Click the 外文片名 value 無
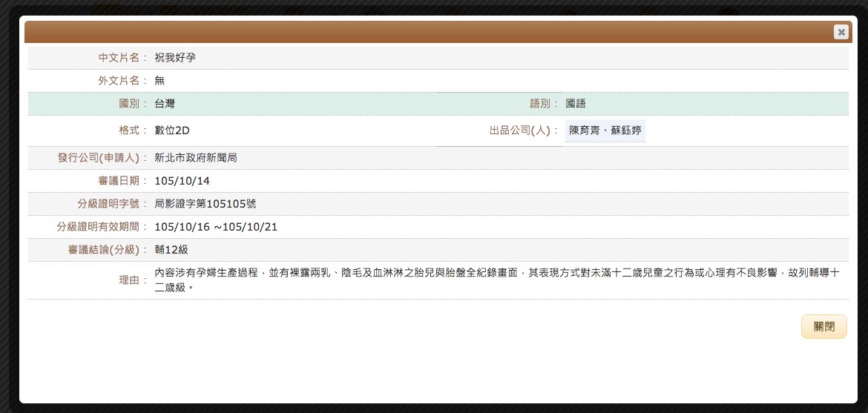 [x=160, y=81]
